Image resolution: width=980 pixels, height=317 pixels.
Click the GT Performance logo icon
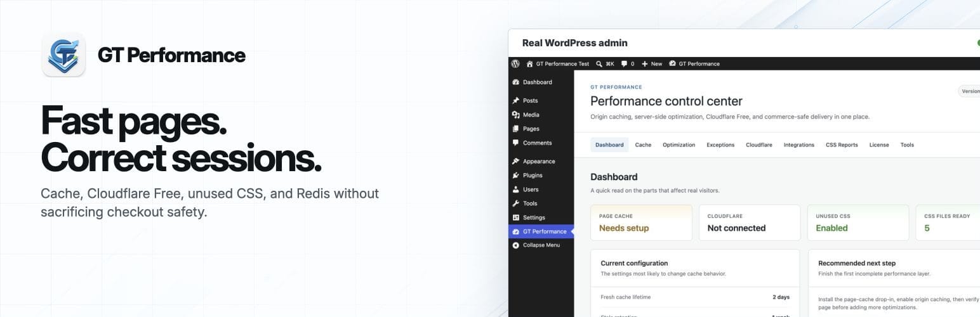pyautogui.click(x=63, y=55)
